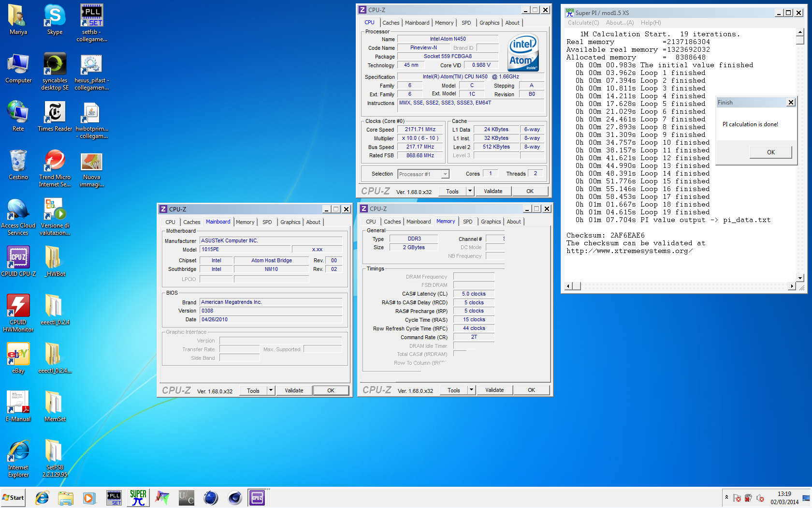
Task: Open the E-Manual shortcut
Action: [18, 406]
